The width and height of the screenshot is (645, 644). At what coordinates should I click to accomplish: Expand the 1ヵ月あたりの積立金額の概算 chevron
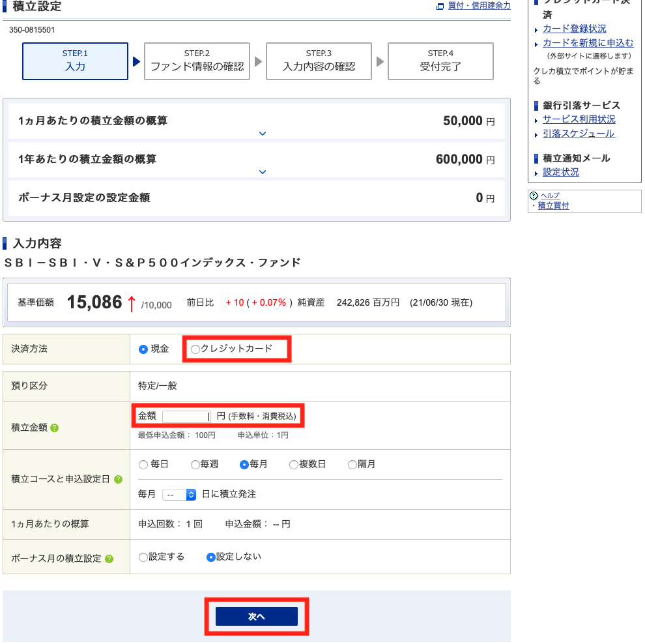263,134
